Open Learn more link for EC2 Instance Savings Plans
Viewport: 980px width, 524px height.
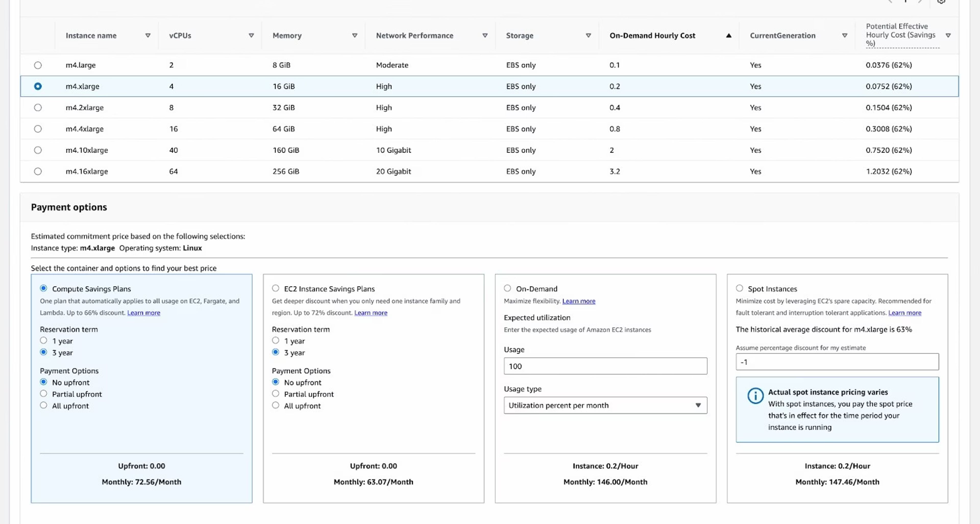pyautogui.click(x=371, y=313)
